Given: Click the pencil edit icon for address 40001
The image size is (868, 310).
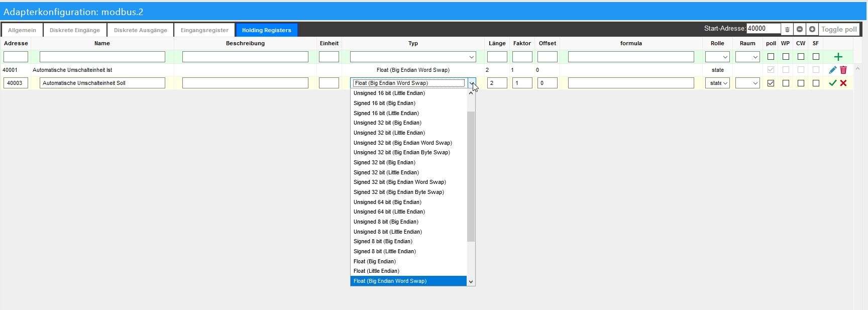Looking at the screenshot, I should point(832,70).
